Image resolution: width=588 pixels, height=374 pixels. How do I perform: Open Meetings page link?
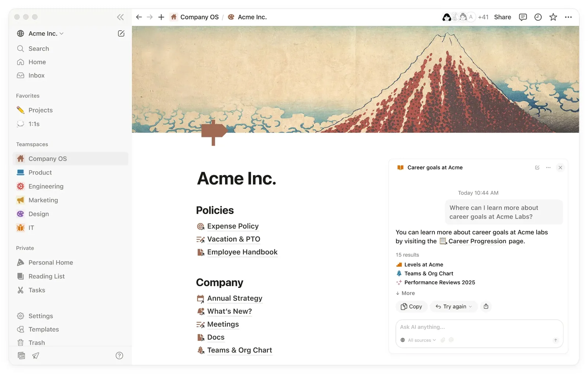click(x=218, y=324)
